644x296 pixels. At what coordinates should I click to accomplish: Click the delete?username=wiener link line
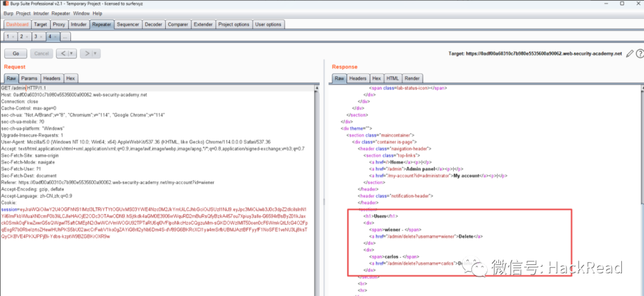tap(426, 236)
